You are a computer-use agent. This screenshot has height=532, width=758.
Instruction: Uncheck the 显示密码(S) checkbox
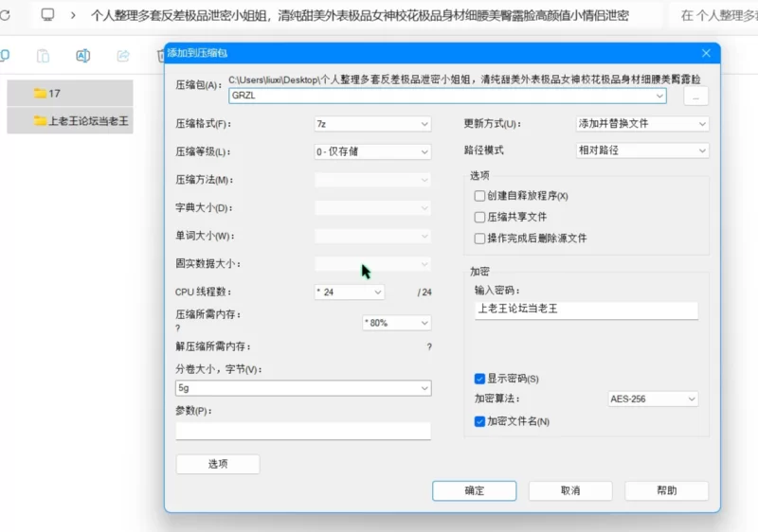(479, 379)
